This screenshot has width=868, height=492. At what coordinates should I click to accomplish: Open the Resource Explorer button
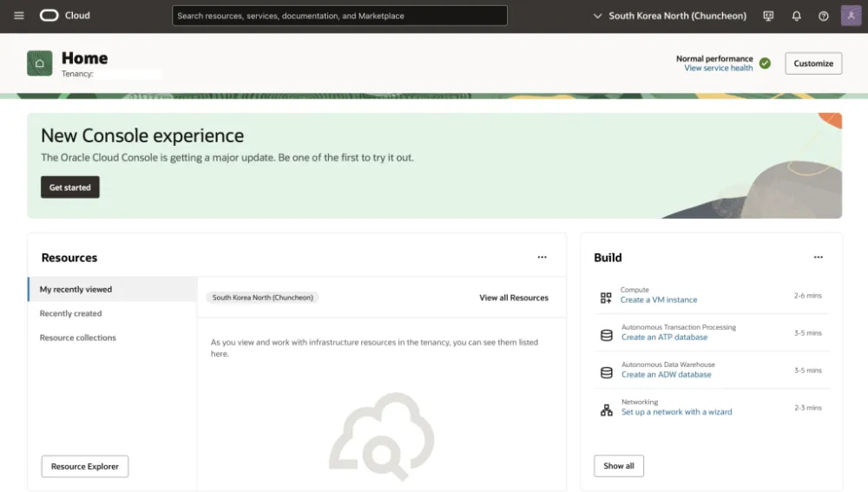(85, 466)
